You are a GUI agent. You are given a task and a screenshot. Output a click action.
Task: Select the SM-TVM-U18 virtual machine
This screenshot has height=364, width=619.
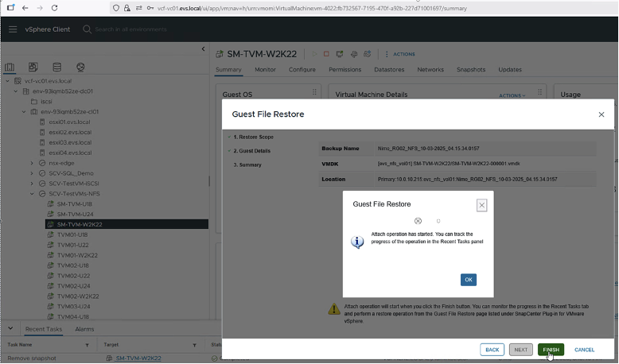pyautogui.click(x=74, y=204)
